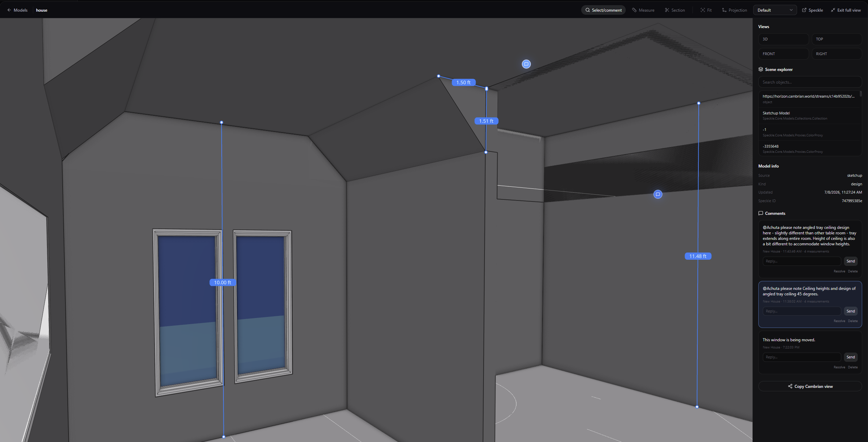Image resolution: width=868 pixels, height=442 pixels.
Task: Delete the tray ceiling design comment
Action: 853,271
